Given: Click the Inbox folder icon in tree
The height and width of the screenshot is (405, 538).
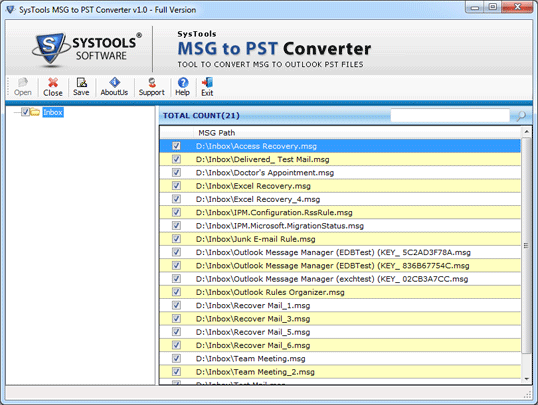Looking at the screenshot, I should [35, 112].
